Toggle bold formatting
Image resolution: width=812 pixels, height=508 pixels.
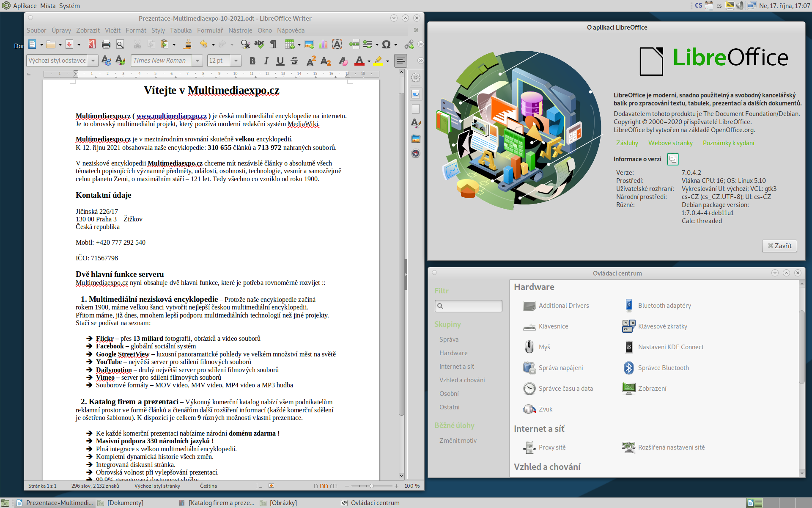tap(252, 61)
